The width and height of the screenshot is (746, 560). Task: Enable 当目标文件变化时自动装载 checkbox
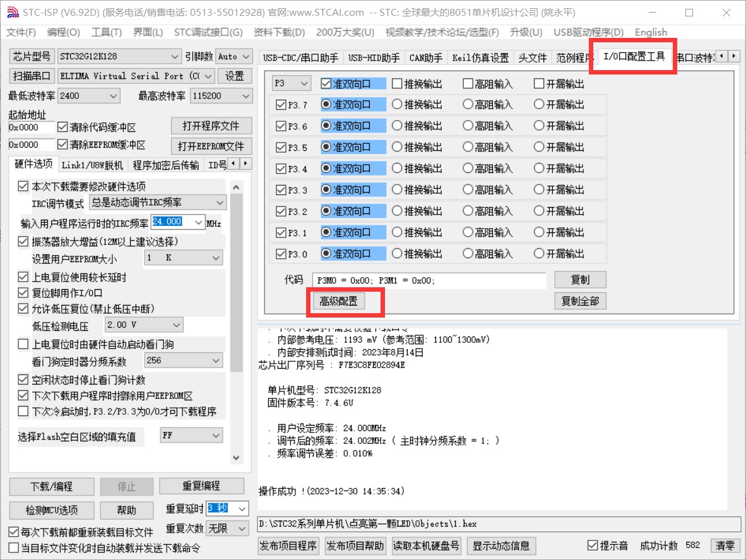(x=14, y=548)
